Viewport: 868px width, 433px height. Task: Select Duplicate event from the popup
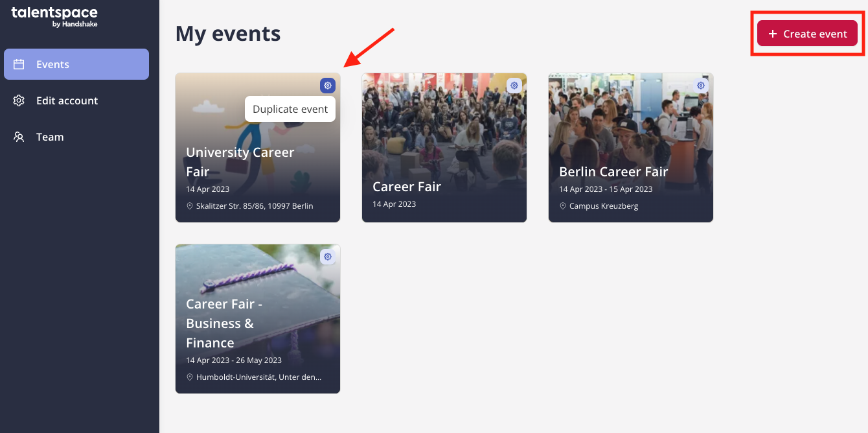(290, 109)
